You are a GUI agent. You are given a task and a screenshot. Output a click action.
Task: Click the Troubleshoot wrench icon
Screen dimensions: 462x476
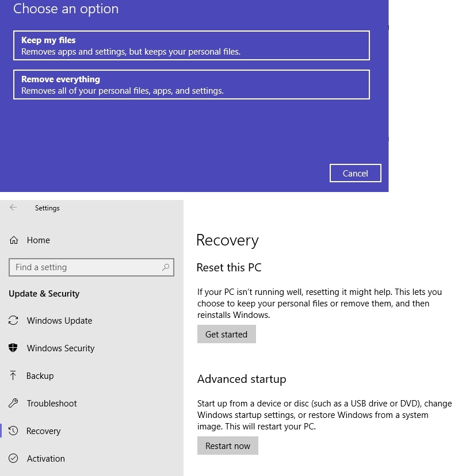click(x=13, y=403)
